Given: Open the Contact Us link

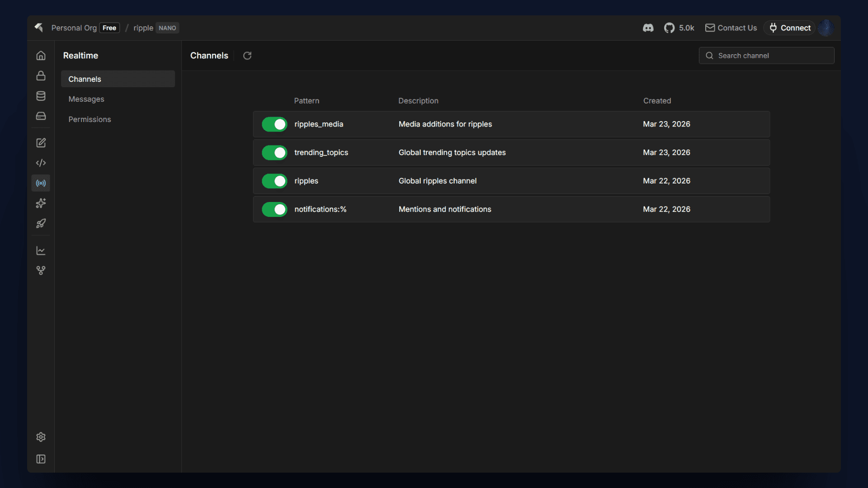Looking at the screenshot, I should click(x=731, y=28).
